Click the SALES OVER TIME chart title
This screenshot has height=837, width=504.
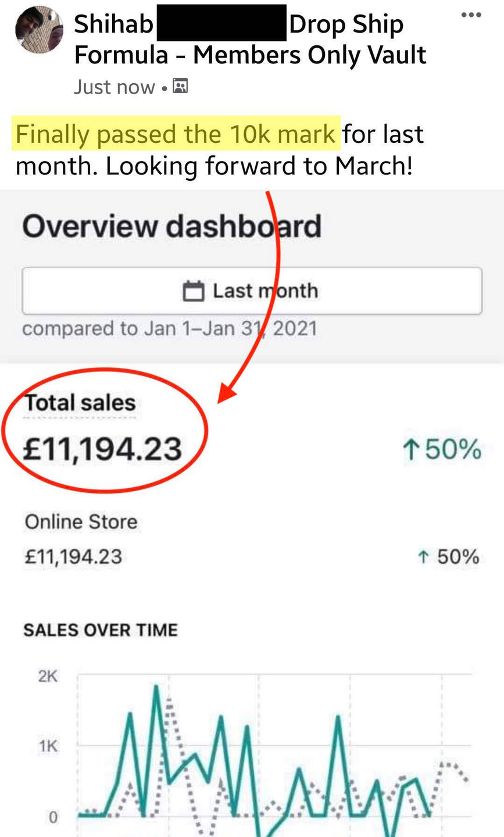click(100, 630)
